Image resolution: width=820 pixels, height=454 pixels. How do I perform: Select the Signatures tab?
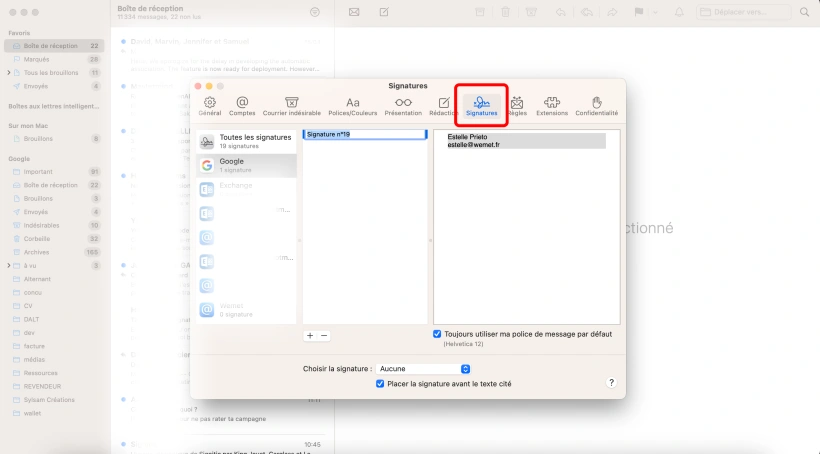(481, 106)
